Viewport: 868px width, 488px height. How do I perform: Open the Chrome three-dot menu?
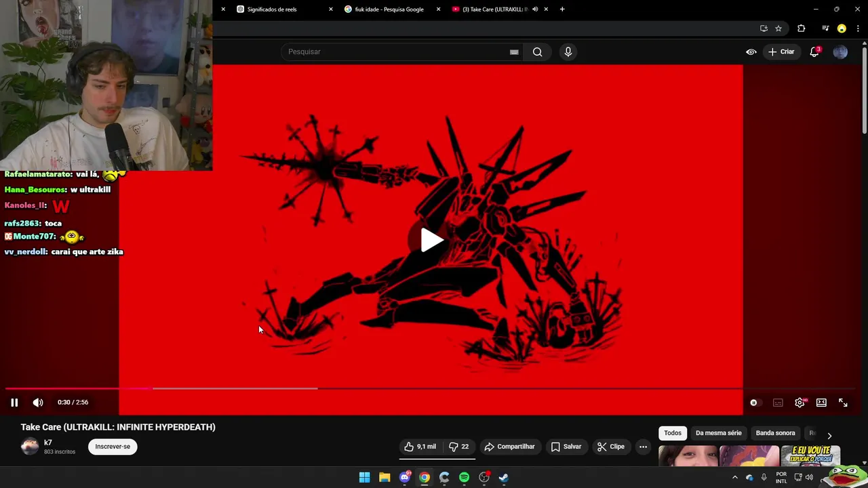[858, 28]
